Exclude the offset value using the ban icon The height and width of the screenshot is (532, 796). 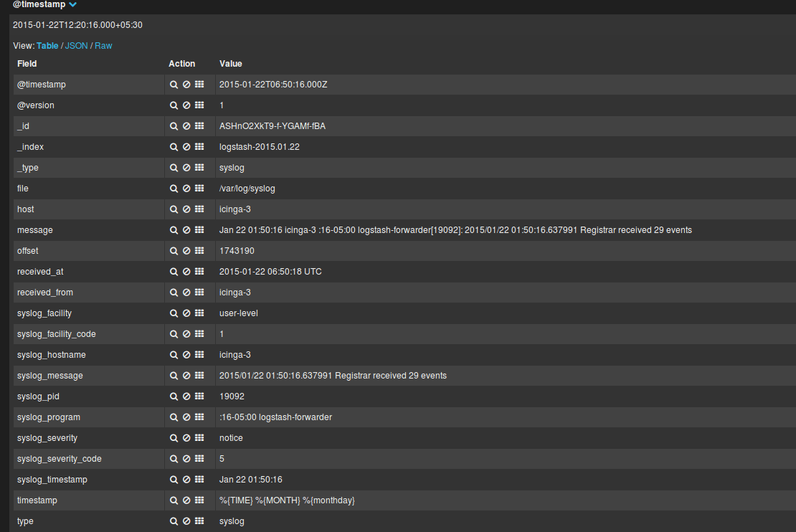(x=186, y=250)
